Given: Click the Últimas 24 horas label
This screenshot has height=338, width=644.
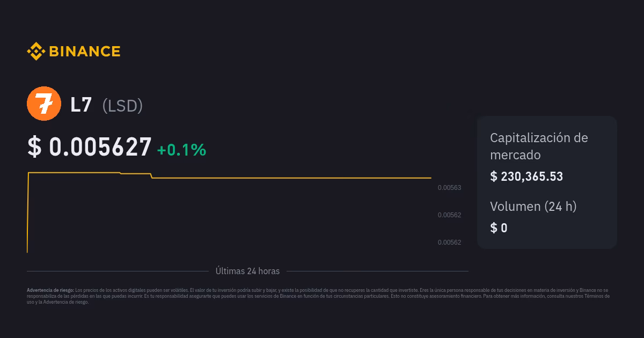Looking at the screenshot, I should pyautogui.click(x=247, y=271).
